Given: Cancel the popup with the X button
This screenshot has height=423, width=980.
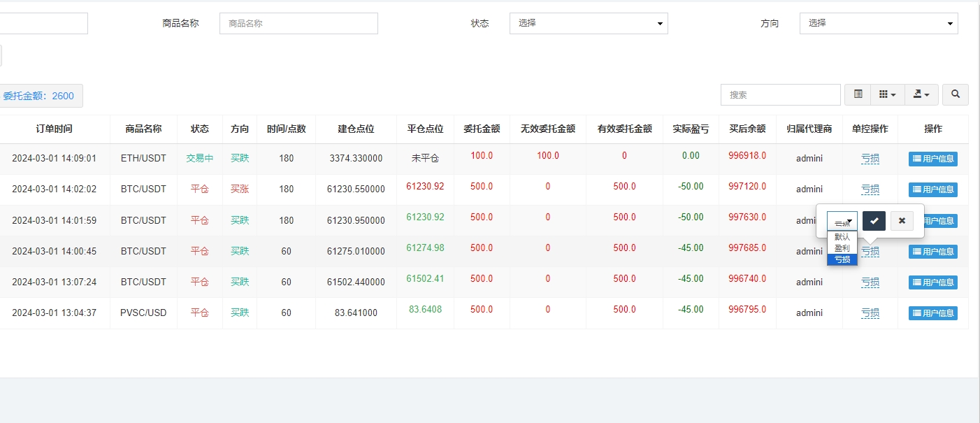Looking at the screenshot, I should [902, 220].
